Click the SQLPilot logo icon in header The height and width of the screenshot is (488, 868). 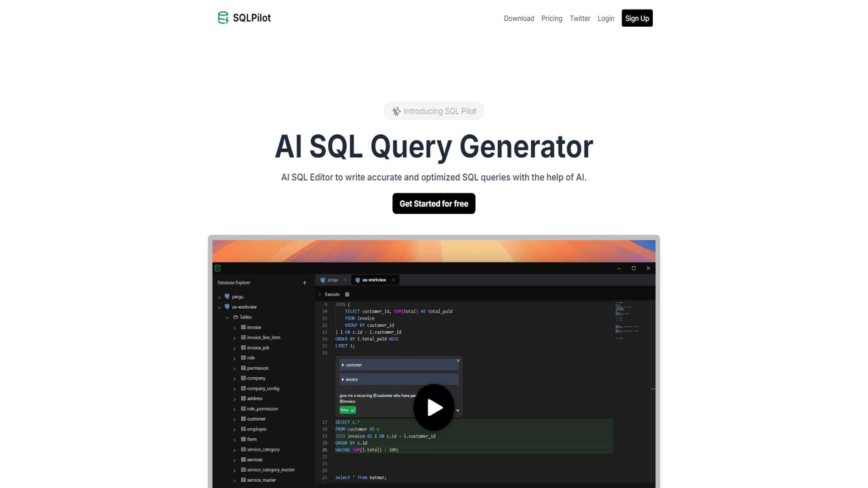[x=223, y=18]
